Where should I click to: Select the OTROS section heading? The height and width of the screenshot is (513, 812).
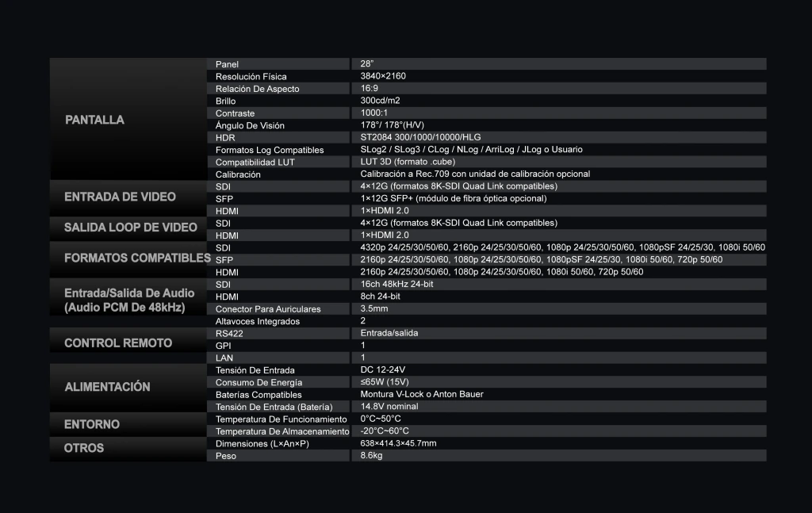84,448
